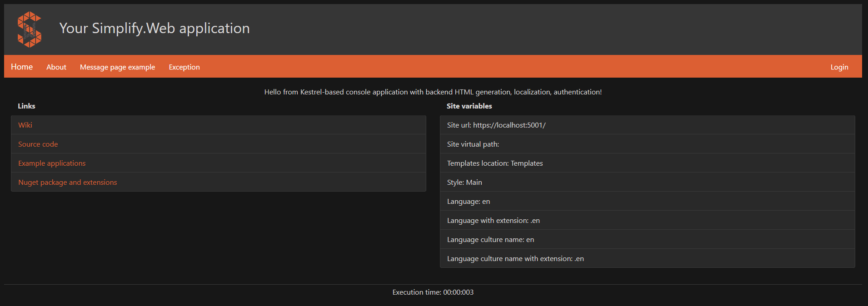
Task: Open the Source code link
Action: tap(38, 144)
